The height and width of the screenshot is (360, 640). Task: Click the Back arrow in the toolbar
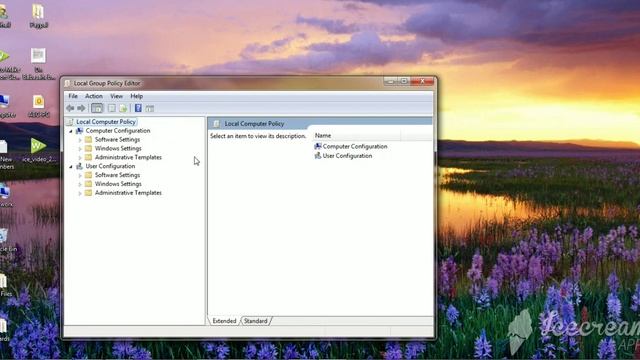(70, 108)
